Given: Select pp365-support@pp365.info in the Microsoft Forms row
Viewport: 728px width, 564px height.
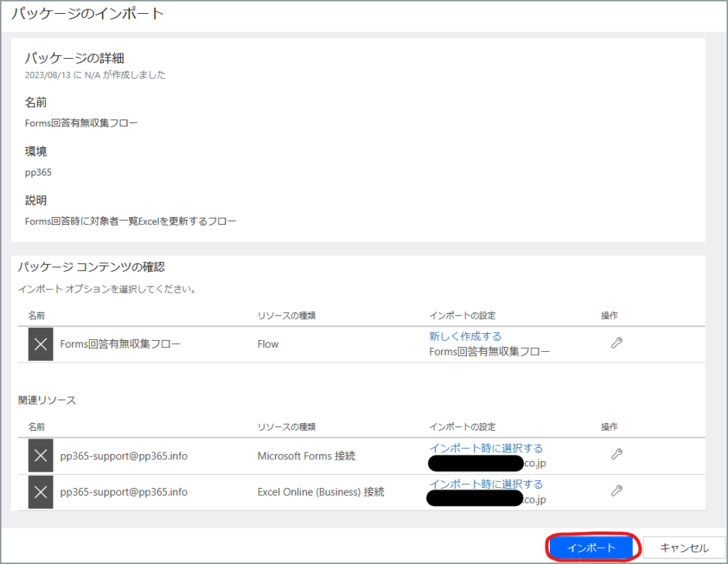Looking at the screenshot, I should [123, 456].
